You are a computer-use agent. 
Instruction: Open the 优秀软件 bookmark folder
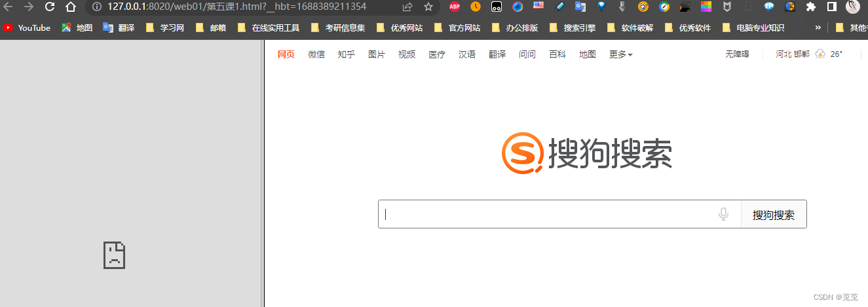pos(688,28)
